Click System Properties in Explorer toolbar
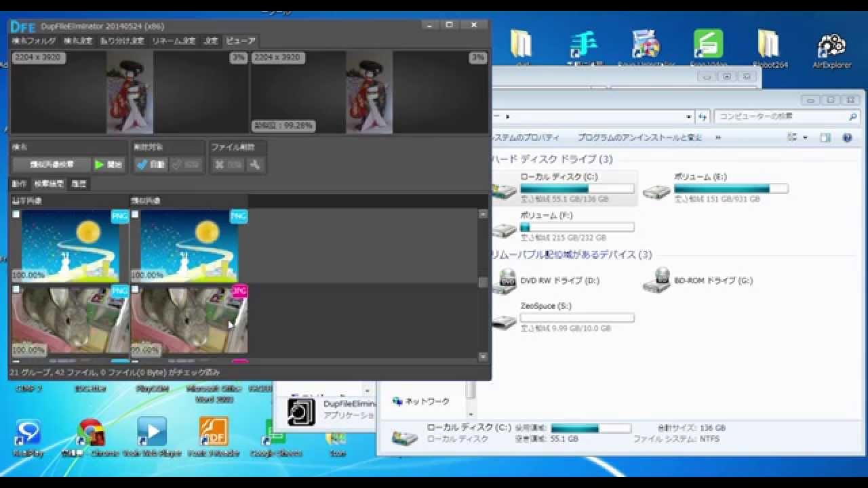The height and width of the screenshot is (488, 868). (525, 138)
